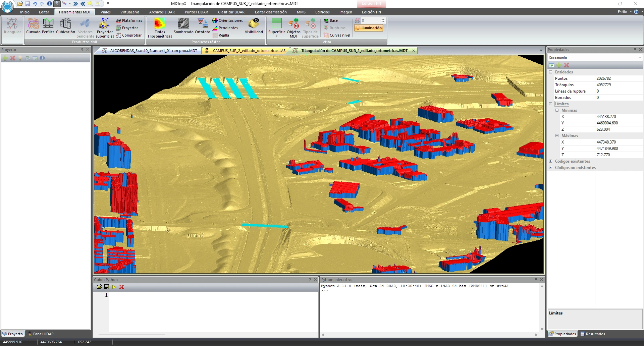Click the undo arrow in quick access toolbar
The height and width of the screenshot is (346, 644).
(35, 4)
